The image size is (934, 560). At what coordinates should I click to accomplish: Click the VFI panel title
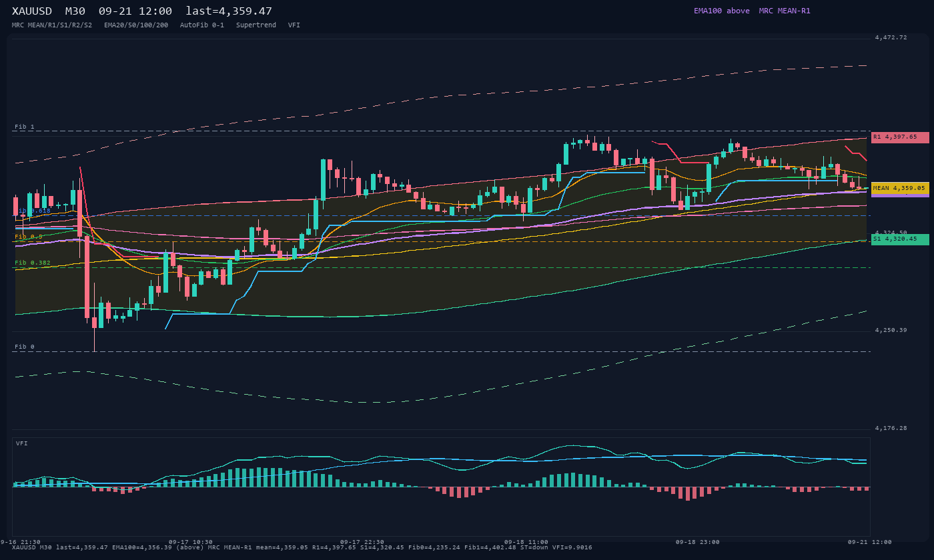point(22,443)
